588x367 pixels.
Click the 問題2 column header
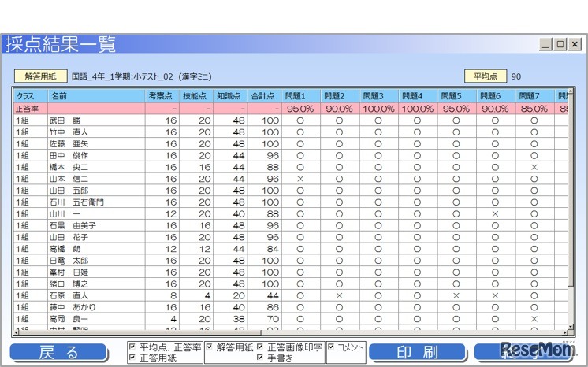pyautogui.click(x=341, y=96)
